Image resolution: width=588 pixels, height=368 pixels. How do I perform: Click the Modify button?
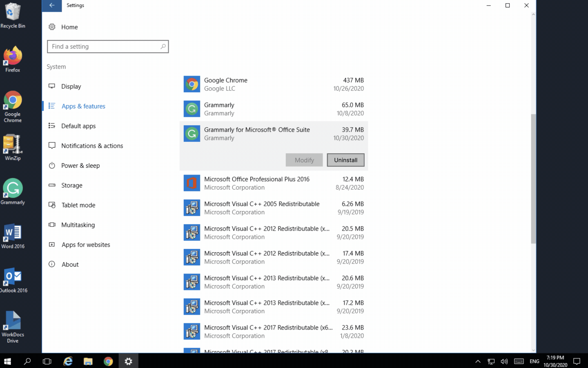coord(304,160)
